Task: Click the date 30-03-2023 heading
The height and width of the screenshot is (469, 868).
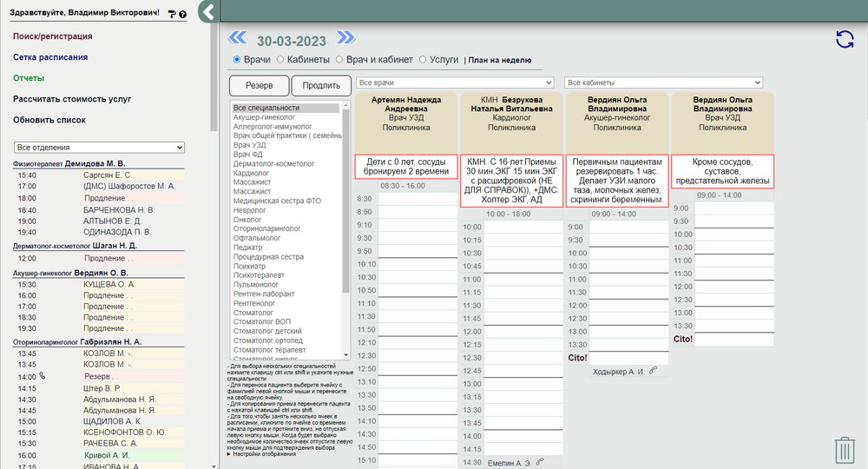Action: [x=291, y=41]
